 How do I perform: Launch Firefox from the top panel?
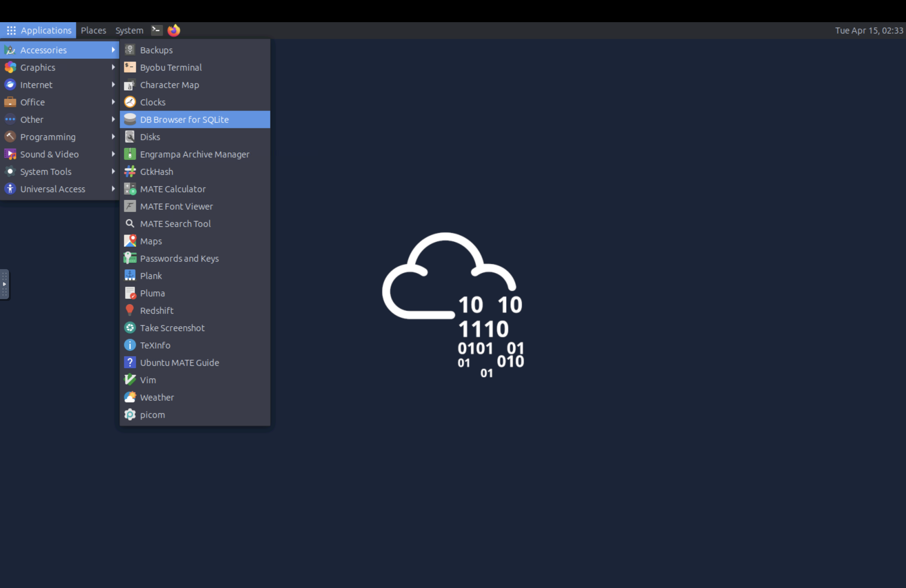coord(173,30)
